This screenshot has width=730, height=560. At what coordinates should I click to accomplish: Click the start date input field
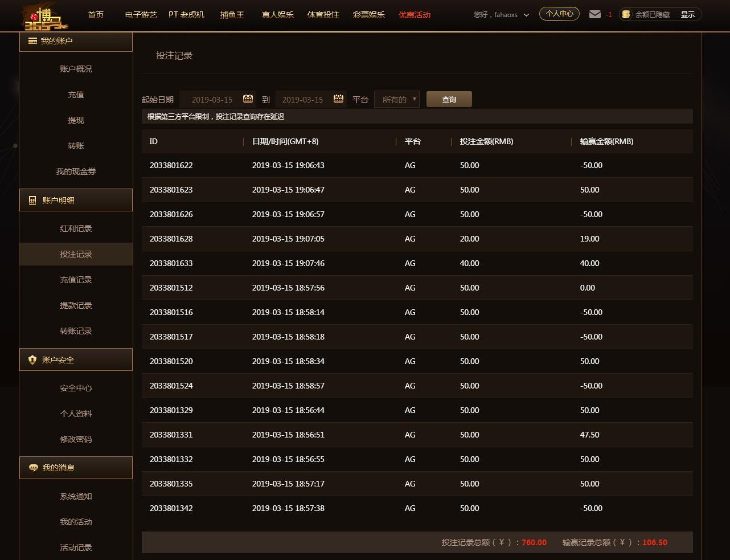[x=211, y=99]
